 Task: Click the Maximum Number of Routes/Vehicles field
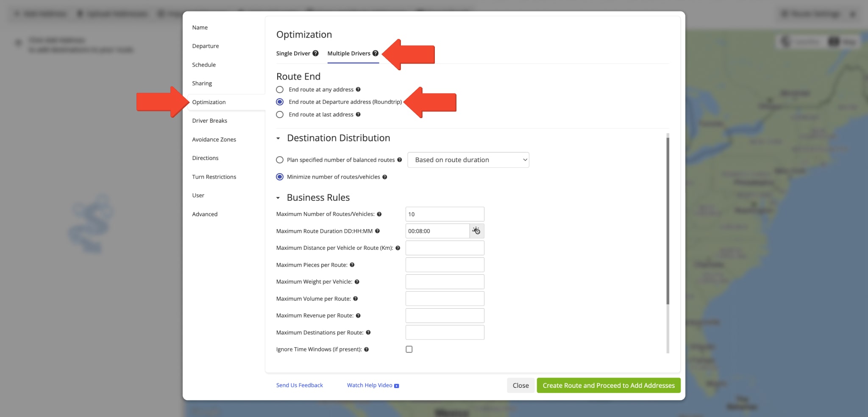click(445, 214)
